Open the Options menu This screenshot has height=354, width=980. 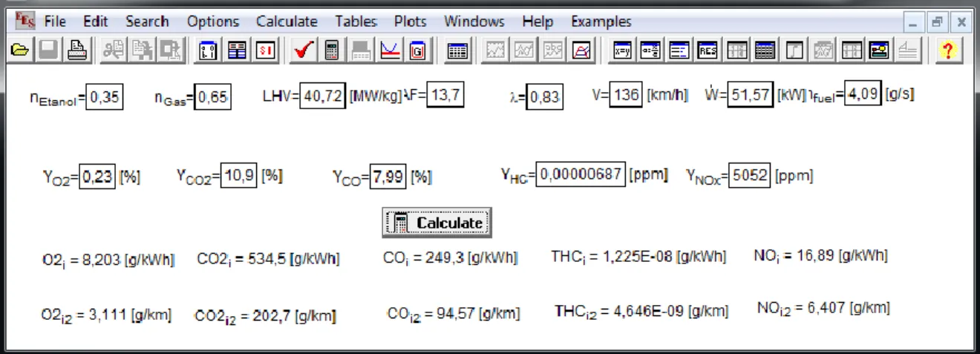coord(213,22)
